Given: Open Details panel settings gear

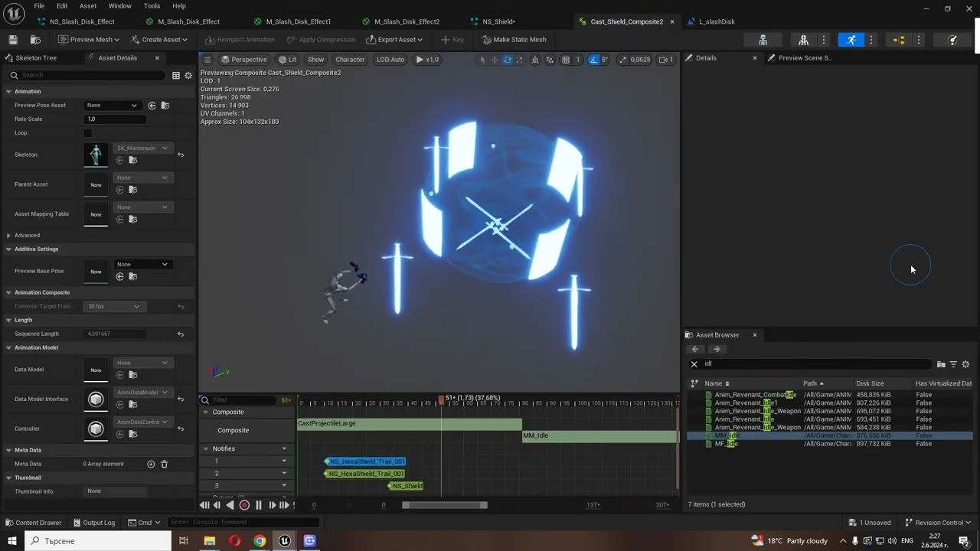Looking at the screenshot, I should [188, 75].
